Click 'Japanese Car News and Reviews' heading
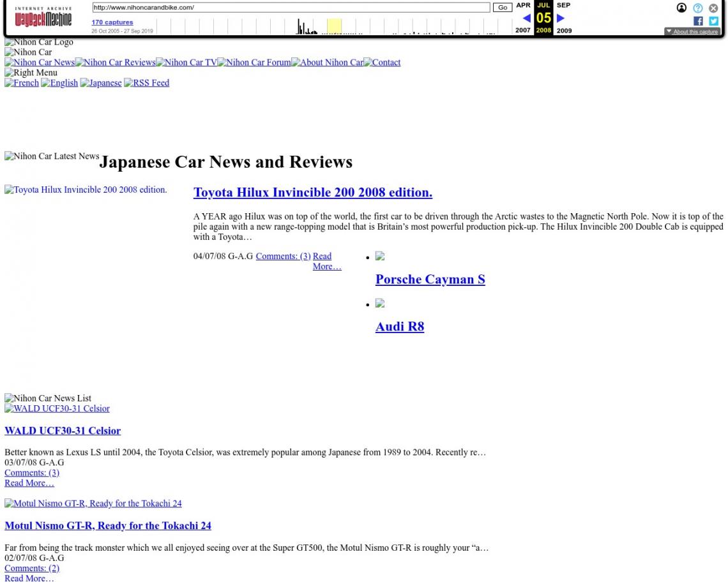 coord(226,162)
